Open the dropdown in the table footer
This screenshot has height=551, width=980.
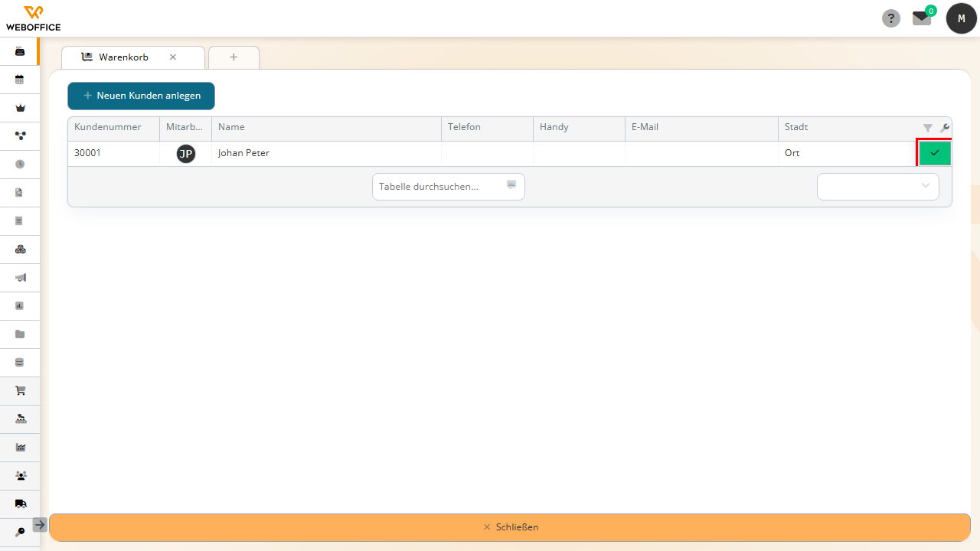click(x=878, y=187)
